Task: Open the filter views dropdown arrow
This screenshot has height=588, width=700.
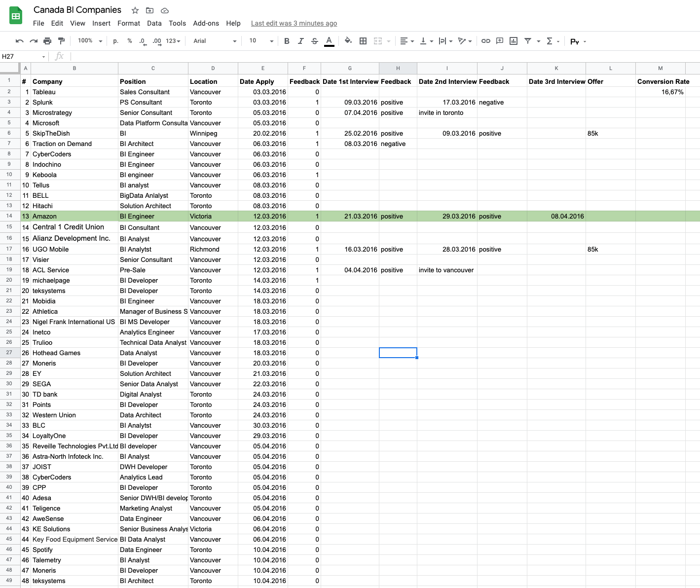Action: tap(538, 41)
